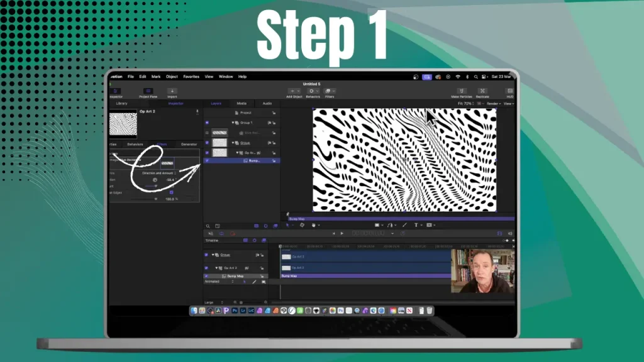
Task: Open Photoshop from the Dock
Action: [235, 310]
